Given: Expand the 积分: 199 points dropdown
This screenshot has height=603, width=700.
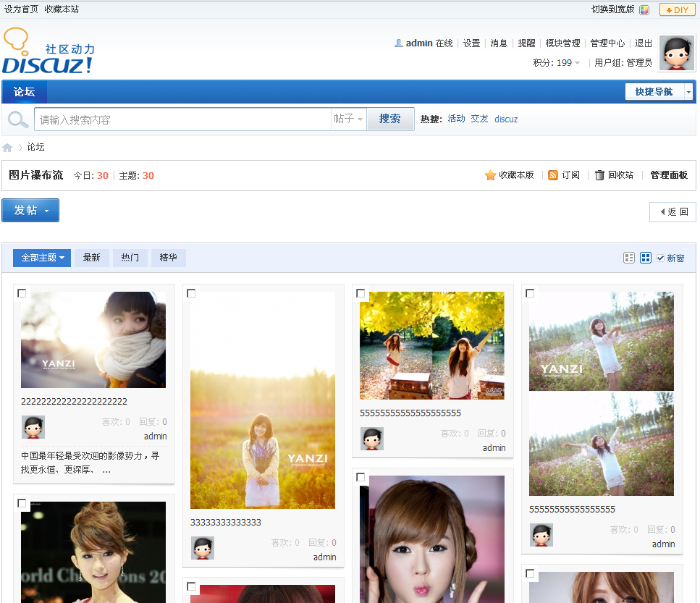Looking at the screenshot, I should coord(556,62).
